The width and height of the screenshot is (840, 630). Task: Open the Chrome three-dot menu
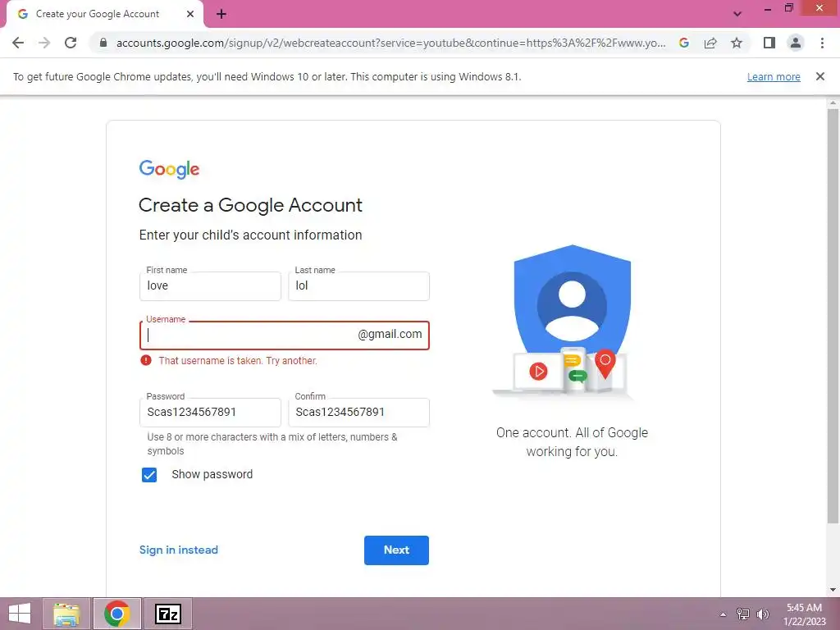pyautogui.click(x=822, y=43)
